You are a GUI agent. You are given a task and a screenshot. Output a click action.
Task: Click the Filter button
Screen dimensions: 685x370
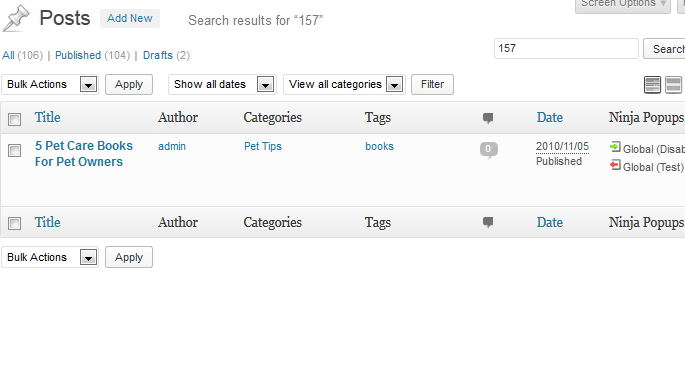tap(432, 84)
